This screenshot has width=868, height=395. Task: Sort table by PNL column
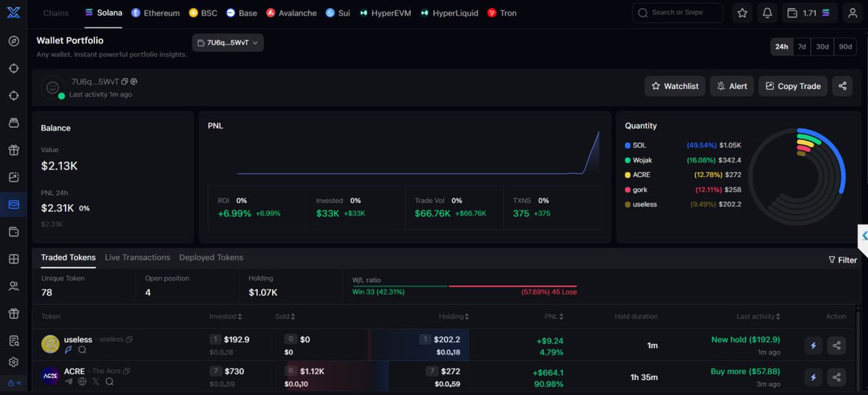(553, 316)
